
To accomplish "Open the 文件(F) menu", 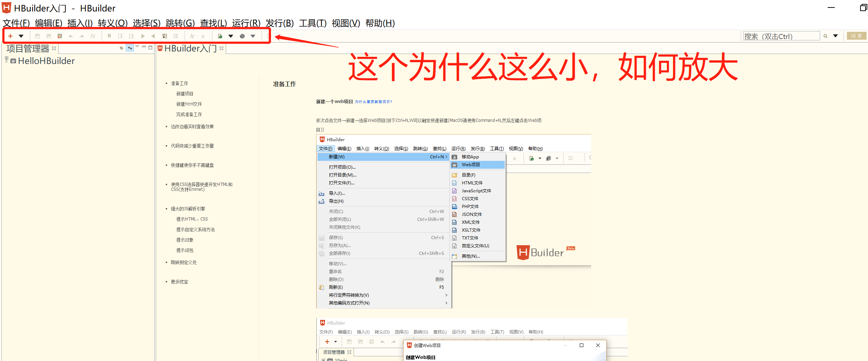I will click(x=16, y=23).
